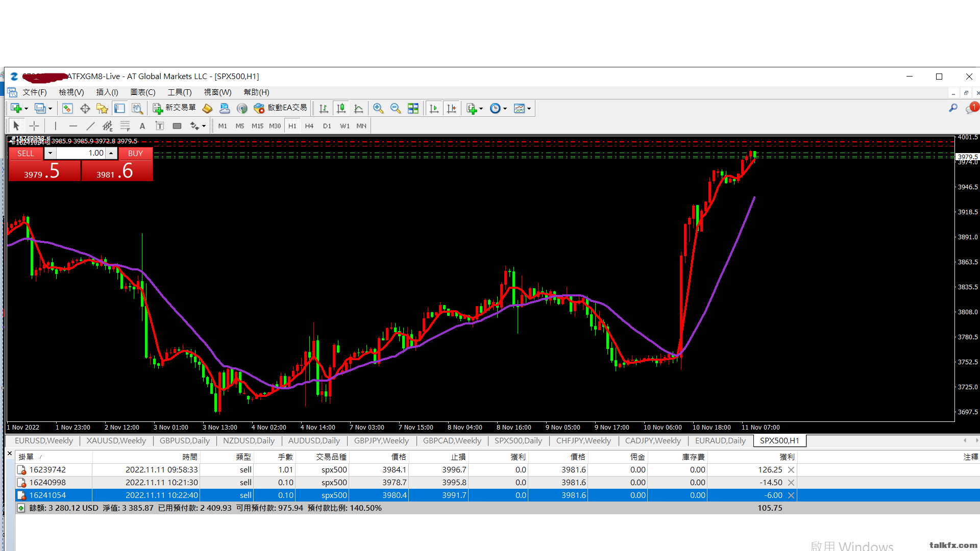
Task: Open periodicity clock dropdown
Action: (x=498, y=108)
